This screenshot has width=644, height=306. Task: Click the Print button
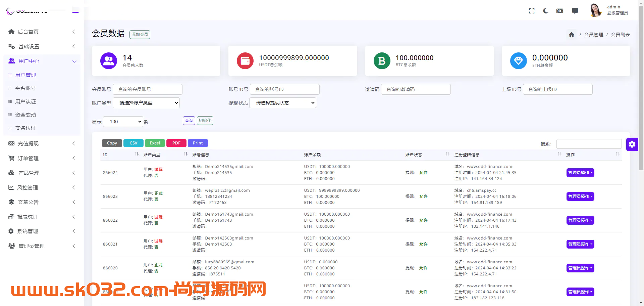198,143
